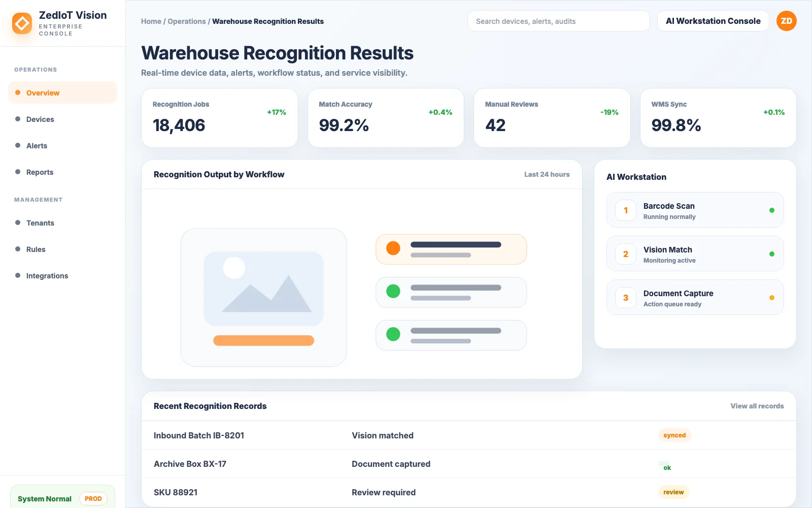Click the number 2 badge for Vision Match
Screen dimensions: 812x508
click(626, 254)
